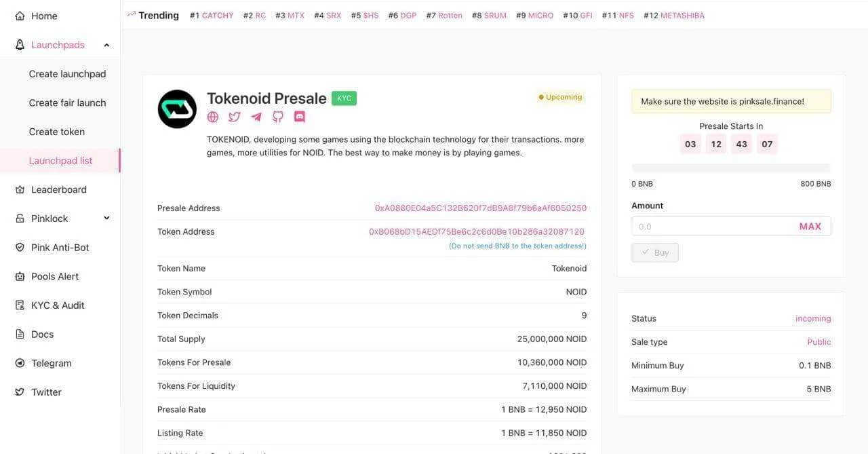The width and height of the screenshot is (868, 454).
Task: Click the token address link
Action: 477,231
